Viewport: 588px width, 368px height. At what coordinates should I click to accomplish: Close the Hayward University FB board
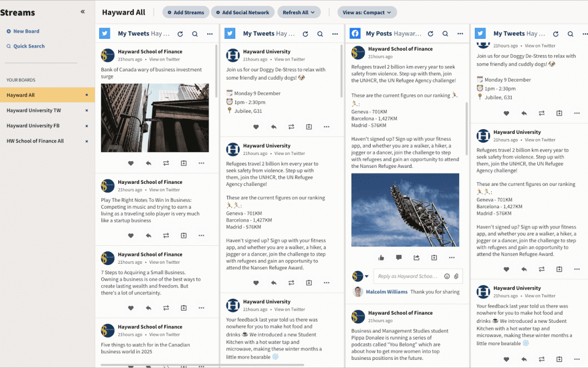coord(87,126)
